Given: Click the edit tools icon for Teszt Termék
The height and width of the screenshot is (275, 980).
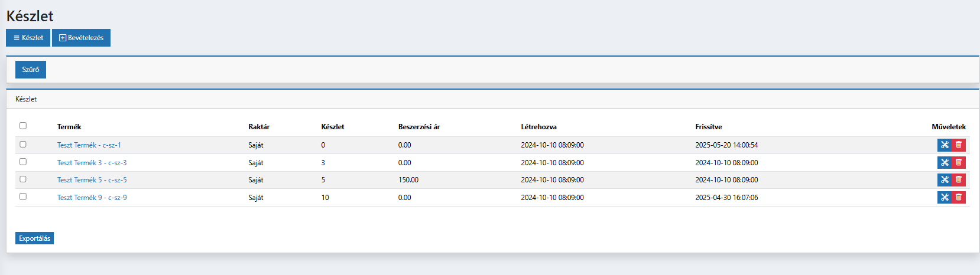Looking at the screenshot, I should [x=944, y=145].
